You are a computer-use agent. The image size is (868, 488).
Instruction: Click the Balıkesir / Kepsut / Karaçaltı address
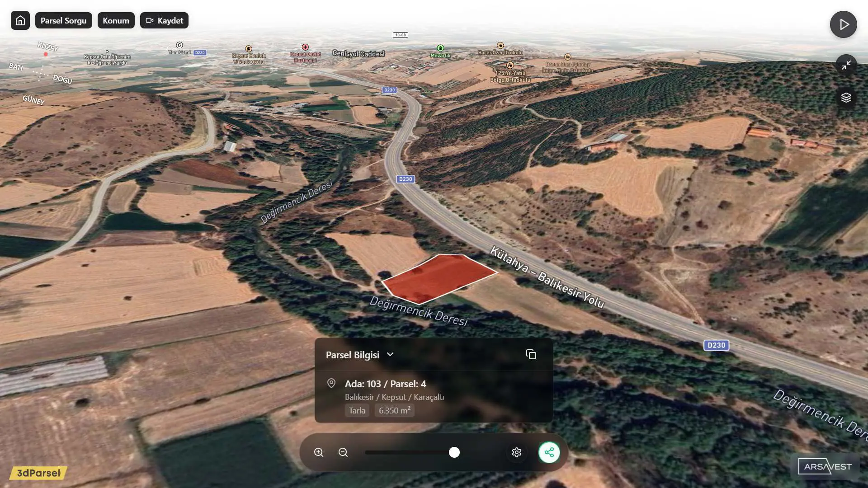[395, 397]
